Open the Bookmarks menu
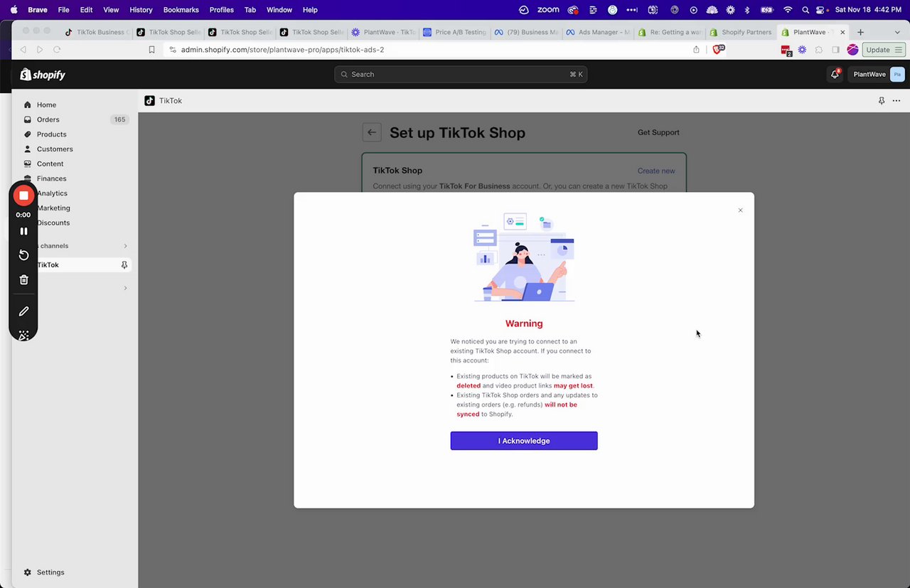The image size is (910, 588). point(181,10)
